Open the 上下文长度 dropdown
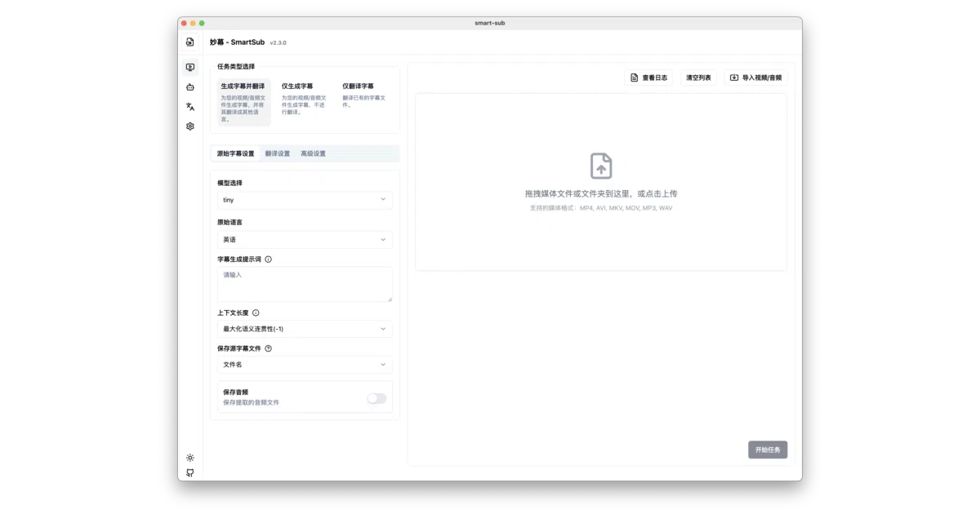 point(305,329)
